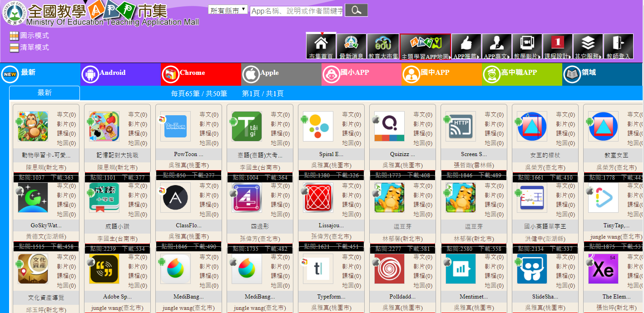Open the 文化資產導覽 app icon
Screen dimensions: 644x313
click(33, 269)
